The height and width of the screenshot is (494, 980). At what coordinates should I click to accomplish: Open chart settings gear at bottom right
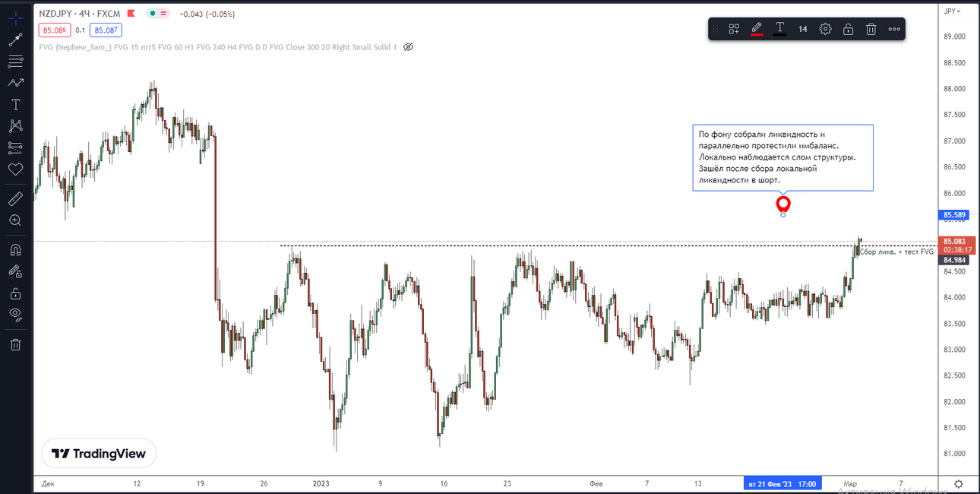coord(959,483)
